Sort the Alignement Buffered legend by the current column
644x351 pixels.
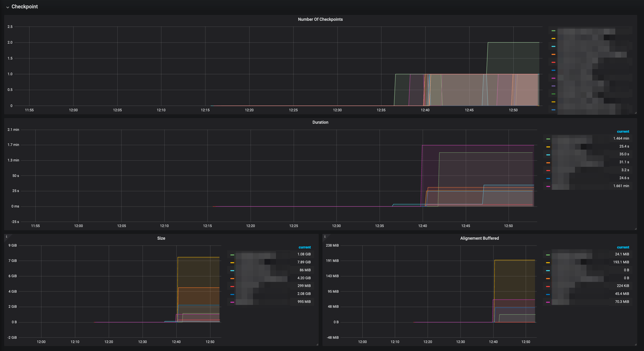[x=623, y=247]
